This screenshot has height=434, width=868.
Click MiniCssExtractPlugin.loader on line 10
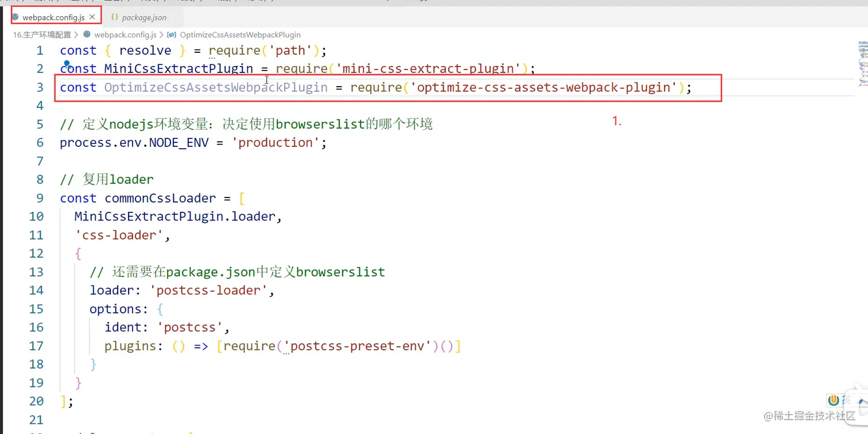click(175, 216)
